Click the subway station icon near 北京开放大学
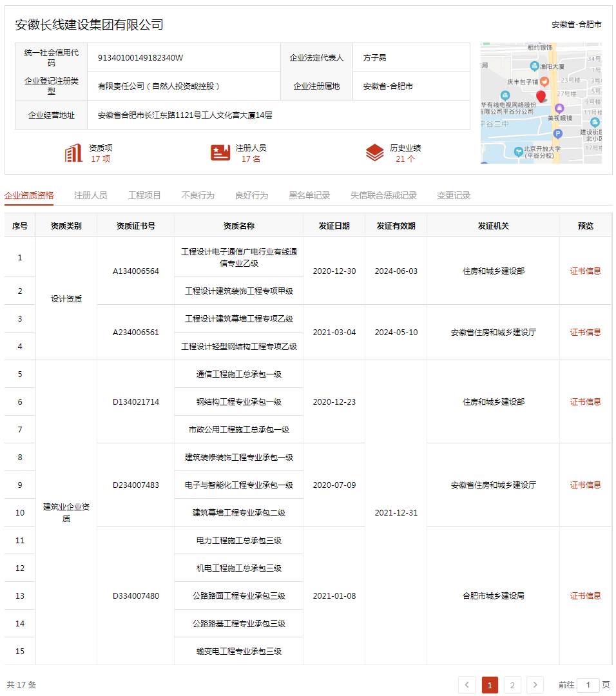The image size is (616, 696). pyautogui.click(x=519, y=151)
